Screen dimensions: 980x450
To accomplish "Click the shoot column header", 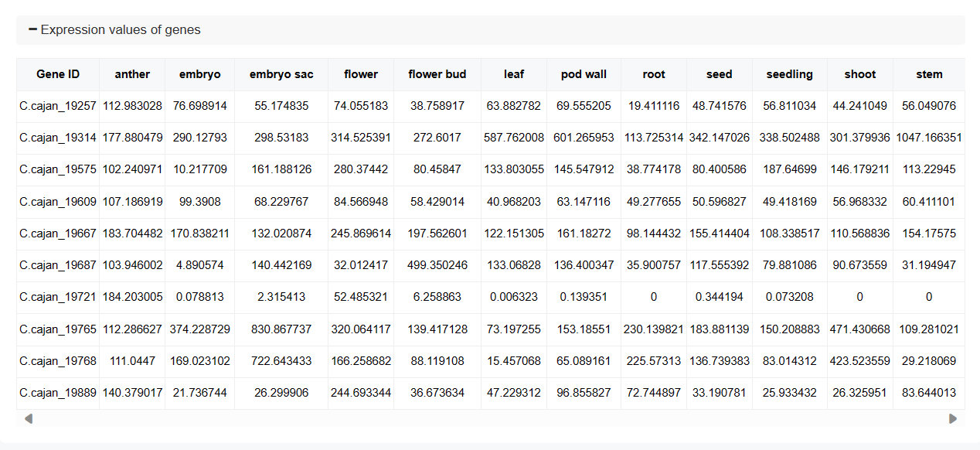I will pos(860,74).
